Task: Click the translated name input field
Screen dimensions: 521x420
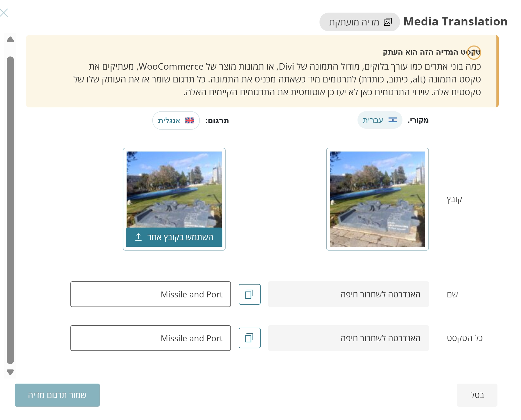Action: pos(150,294)
